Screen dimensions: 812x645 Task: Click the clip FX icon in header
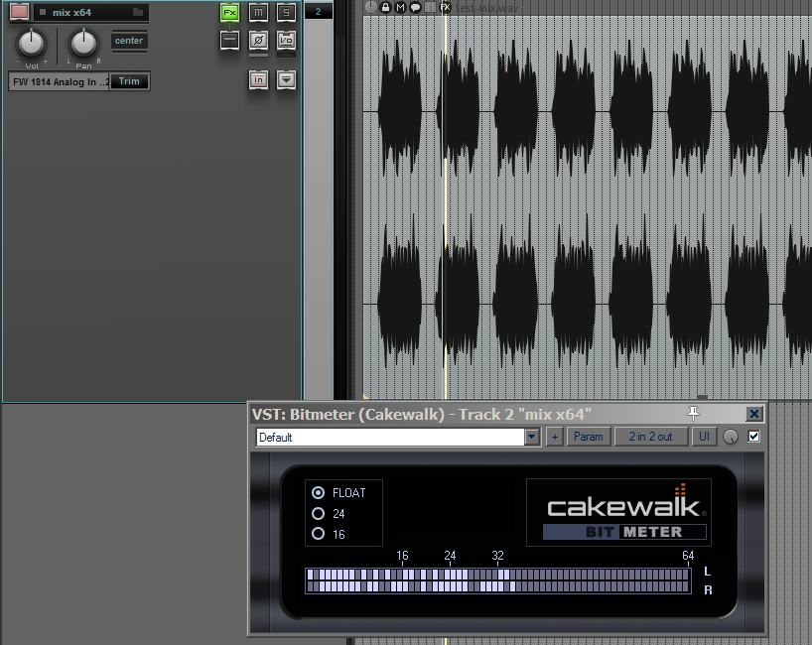coord(445,7)
